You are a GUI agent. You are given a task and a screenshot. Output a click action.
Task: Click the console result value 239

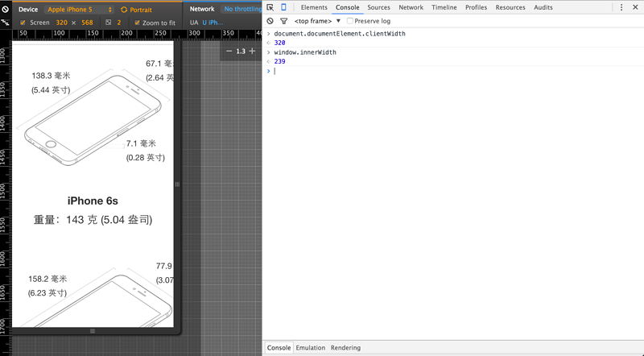click(x=279, y=61)
